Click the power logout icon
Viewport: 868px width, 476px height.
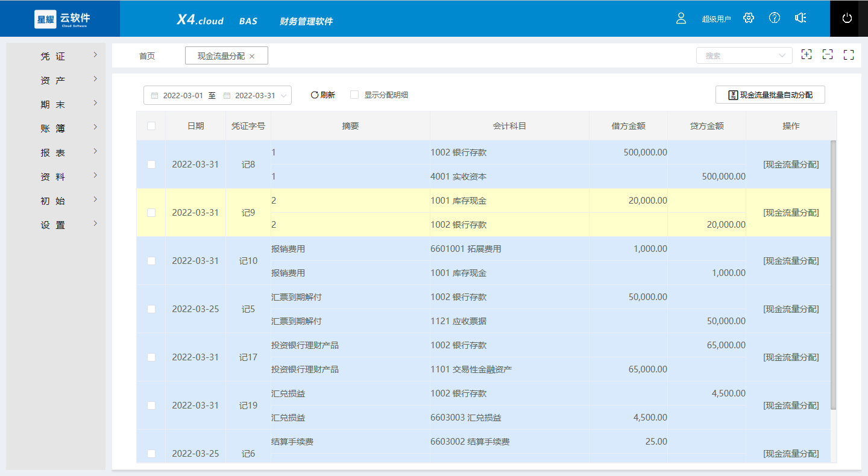coord(847,18)
